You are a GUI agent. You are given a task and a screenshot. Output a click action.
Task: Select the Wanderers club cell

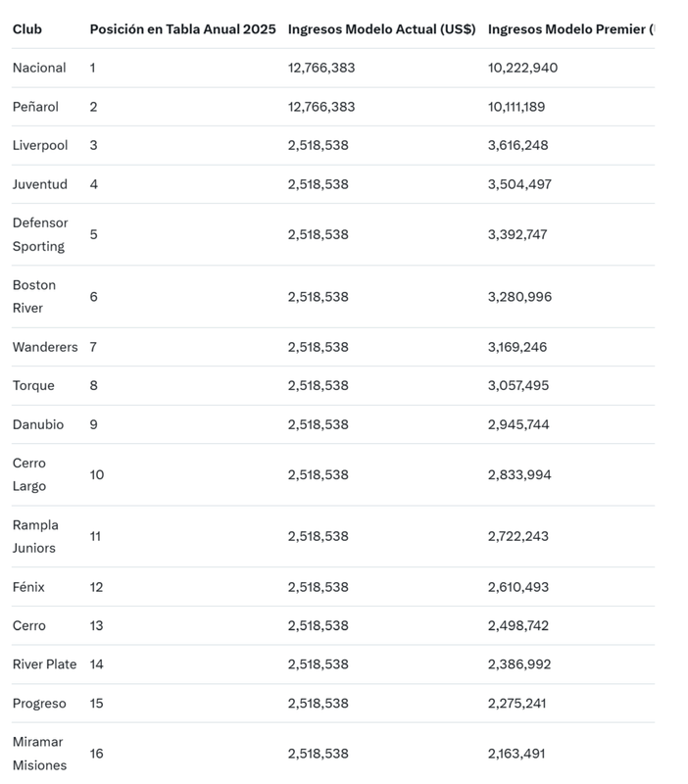45,347
